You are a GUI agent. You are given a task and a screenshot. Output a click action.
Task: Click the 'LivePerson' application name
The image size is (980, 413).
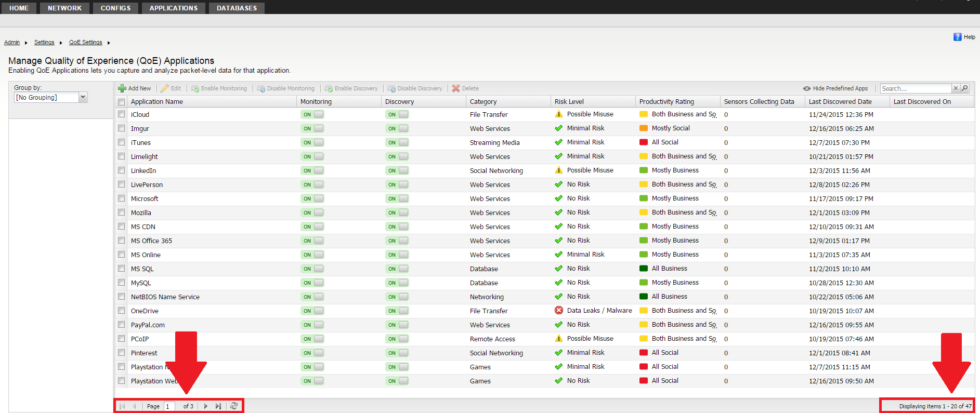[147, 184]
